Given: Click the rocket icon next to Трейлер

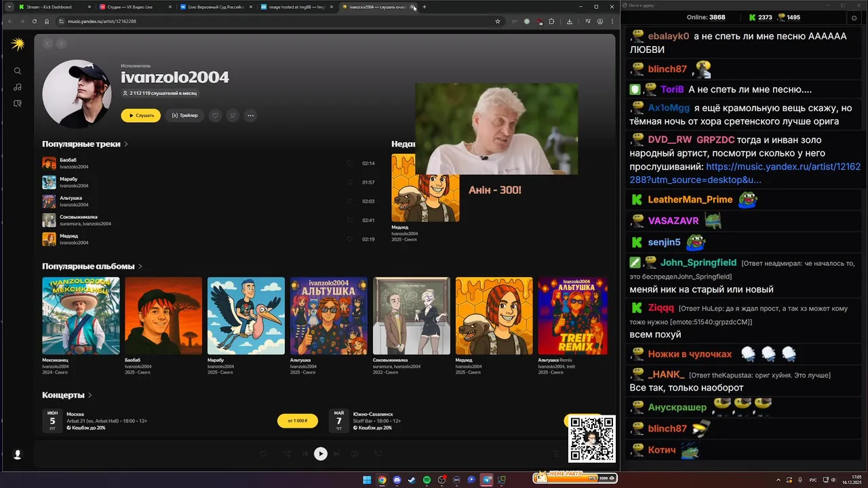Looking at the screenshot, I should coord(233,115).
